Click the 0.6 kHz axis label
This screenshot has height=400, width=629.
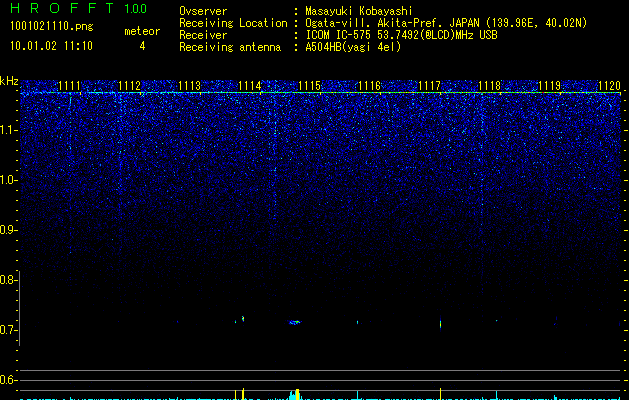[x=8, y=380]
